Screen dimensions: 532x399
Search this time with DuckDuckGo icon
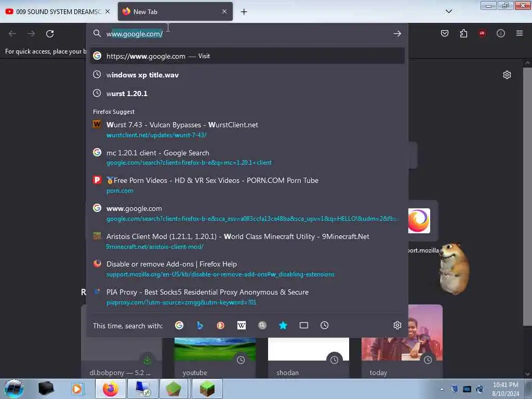[220, 325]
